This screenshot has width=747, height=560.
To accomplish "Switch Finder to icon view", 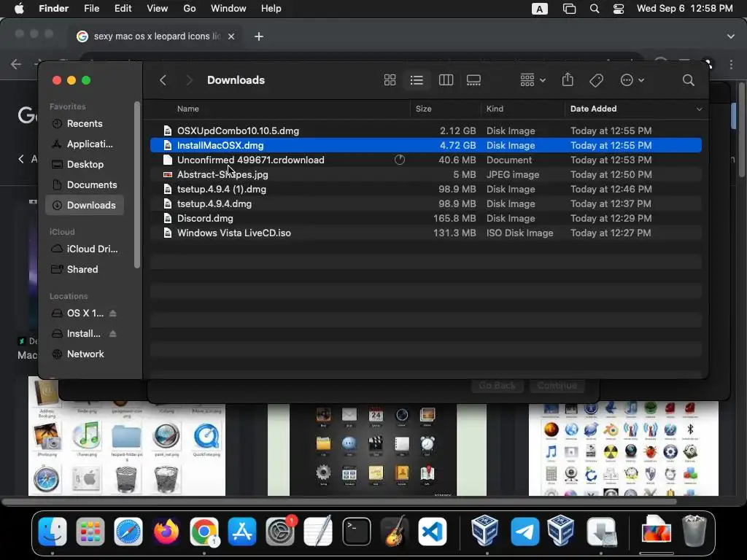I will click(390, 80).
